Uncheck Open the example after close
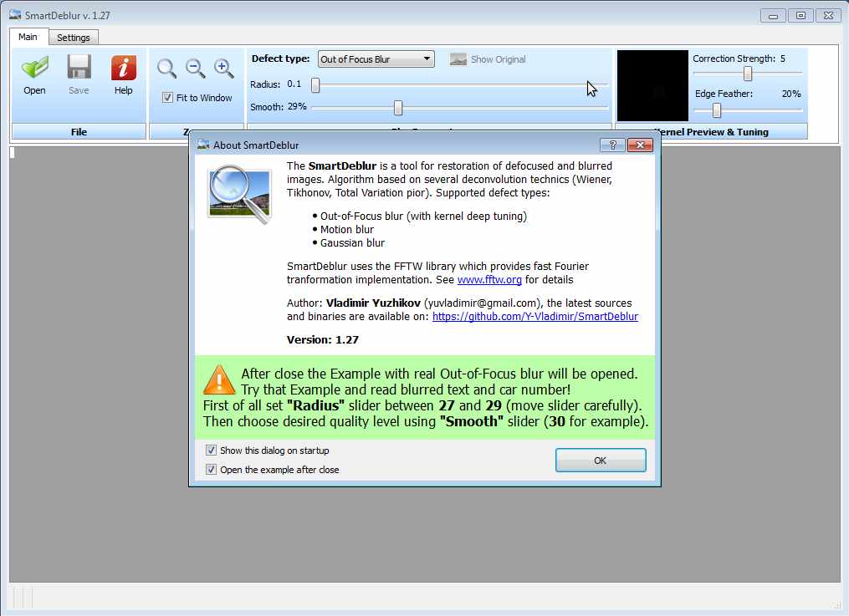Viewport: 849px width, 616px height. tap(211, 470)
